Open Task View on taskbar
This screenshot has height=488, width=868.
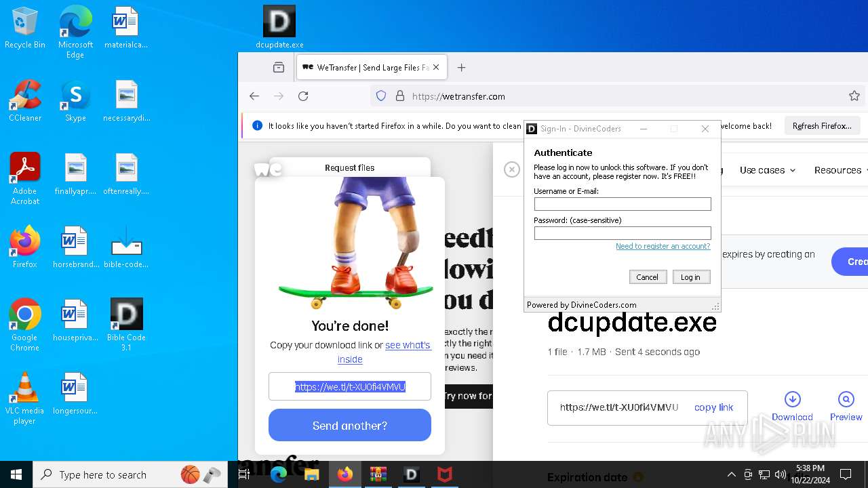244,474
